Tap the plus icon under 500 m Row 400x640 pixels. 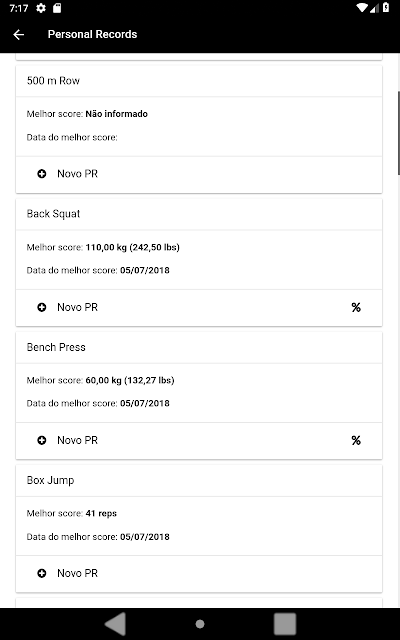coord(42,174)
